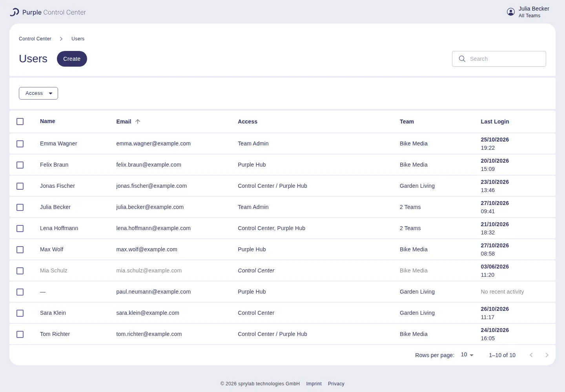565x392 pixels.
Task: Open the Privacy footer link
Action: (336, 384)
